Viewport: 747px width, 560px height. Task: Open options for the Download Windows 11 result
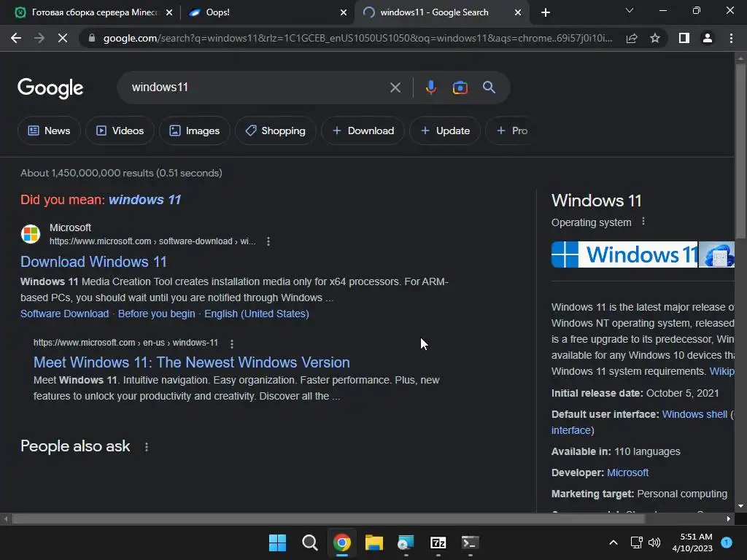click(x=268, y=241)
